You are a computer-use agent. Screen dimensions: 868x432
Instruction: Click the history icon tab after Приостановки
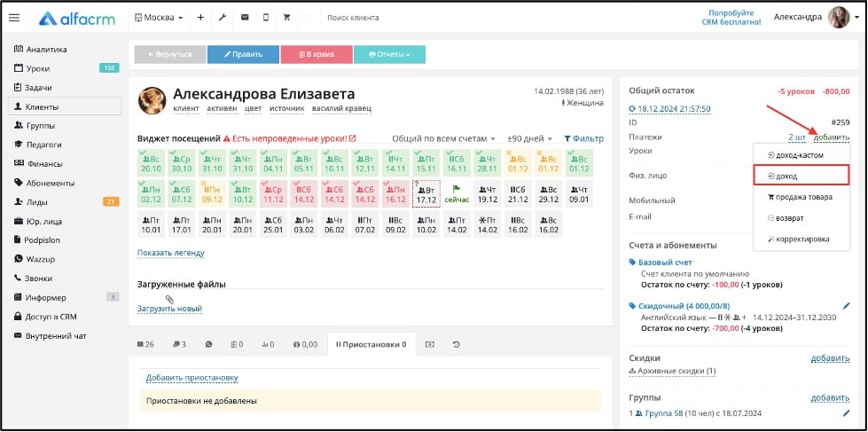457,344
